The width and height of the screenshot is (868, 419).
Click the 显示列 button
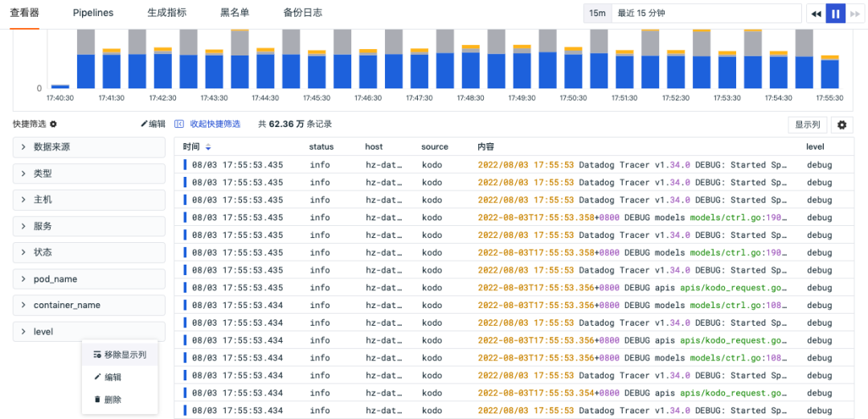click(807, 125)
